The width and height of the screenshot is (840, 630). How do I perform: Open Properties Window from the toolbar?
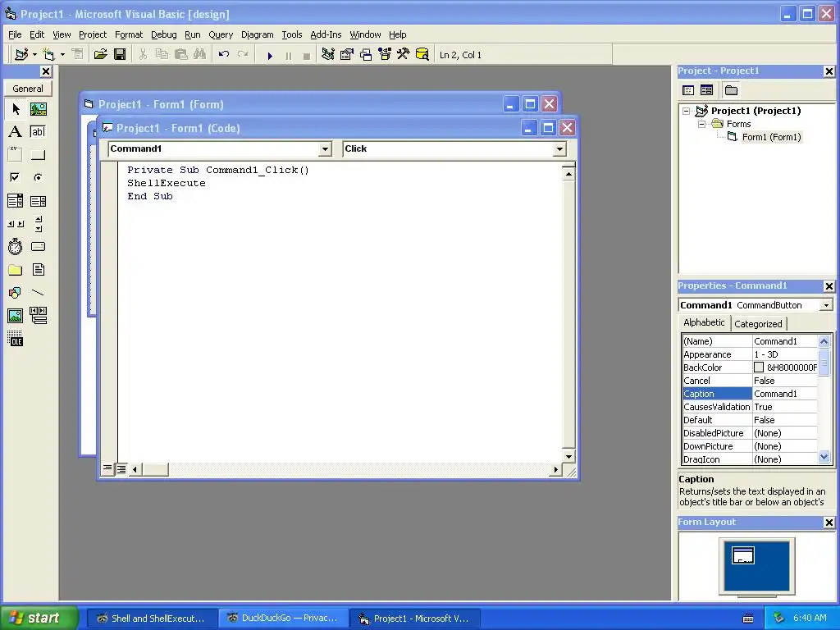[x=347, y=55]
